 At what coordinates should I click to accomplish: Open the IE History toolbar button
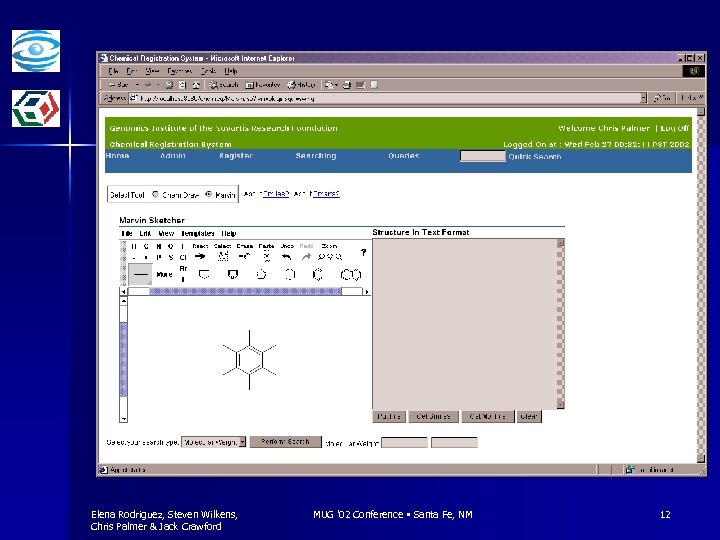point(301,85)
